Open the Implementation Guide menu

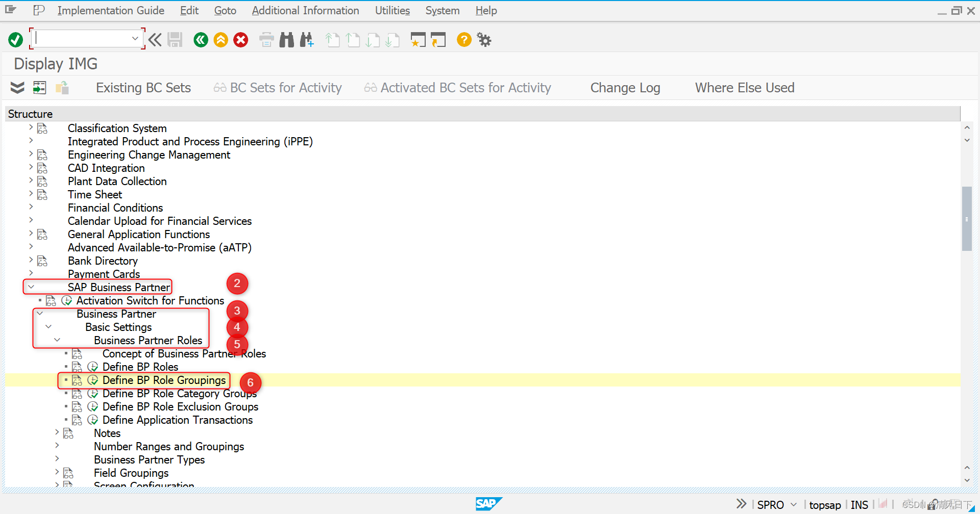[x=111, y=10]
